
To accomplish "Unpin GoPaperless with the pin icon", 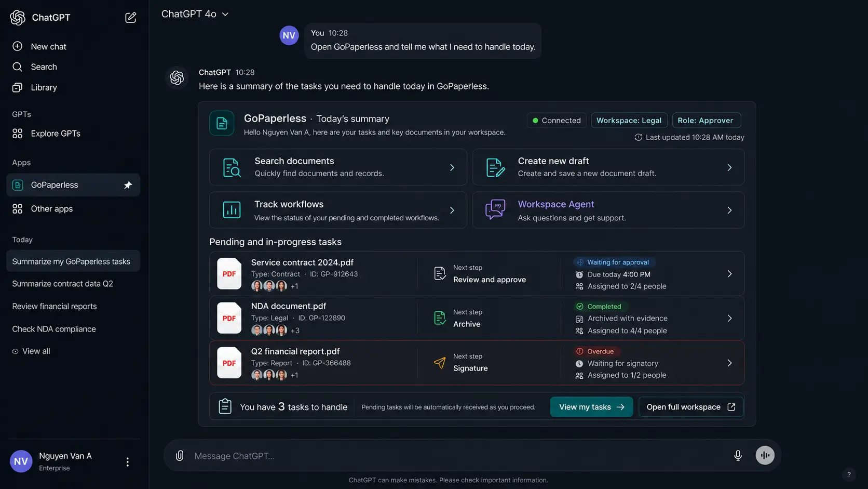I will (128, 185).
